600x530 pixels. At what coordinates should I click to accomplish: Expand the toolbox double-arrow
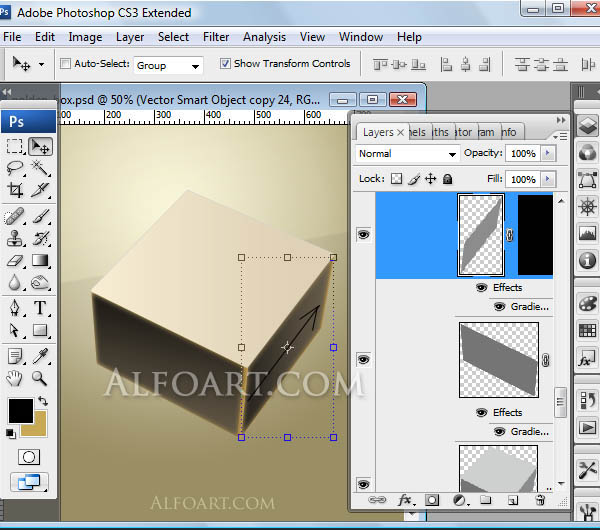(x=7, y=92)
